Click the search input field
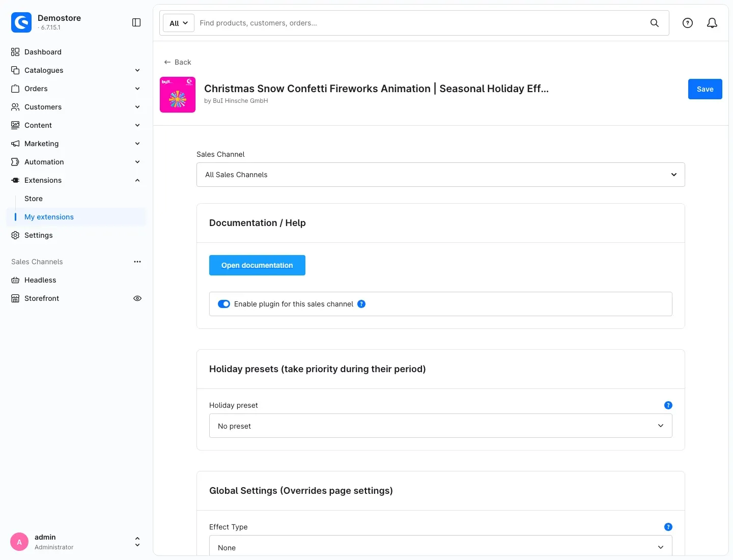Screen dimensions: 733x560 point(420,23)
